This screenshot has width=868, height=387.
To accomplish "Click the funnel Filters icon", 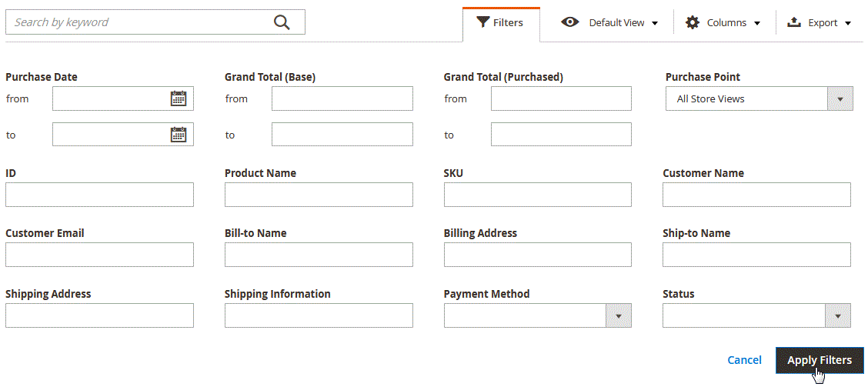I will coord(483,22).
